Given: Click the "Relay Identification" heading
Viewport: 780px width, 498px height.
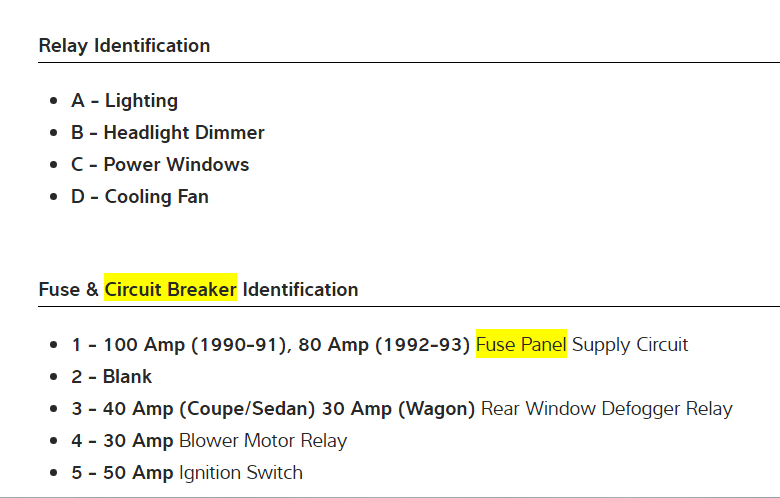Looking at the screenshot, I should [124, 46].
